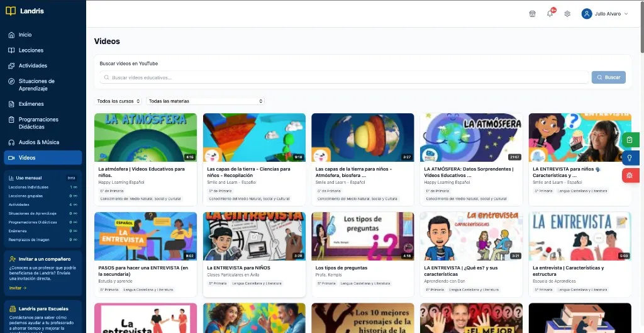Click the Uso mensual bar chart icon
Viewport: 644px width, 333px height.
[11, 178]
